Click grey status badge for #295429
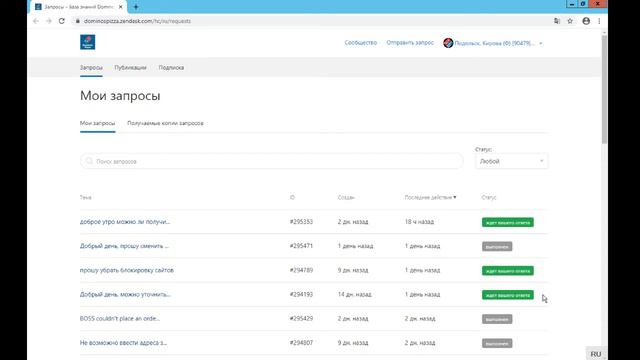The height and width of the screenshot is (360, 640). coord(497,319)
